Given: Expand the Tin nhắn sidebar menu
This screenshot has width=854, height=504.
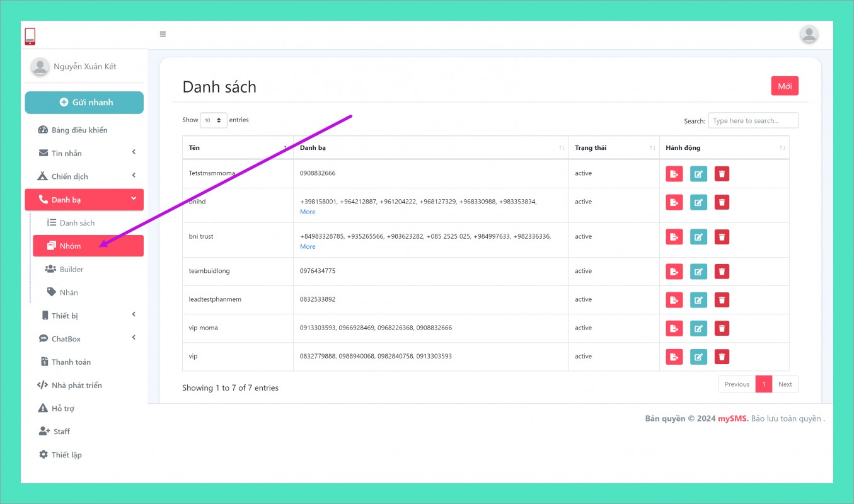Looking at the screenshot, I should click(x=84, y=153).
